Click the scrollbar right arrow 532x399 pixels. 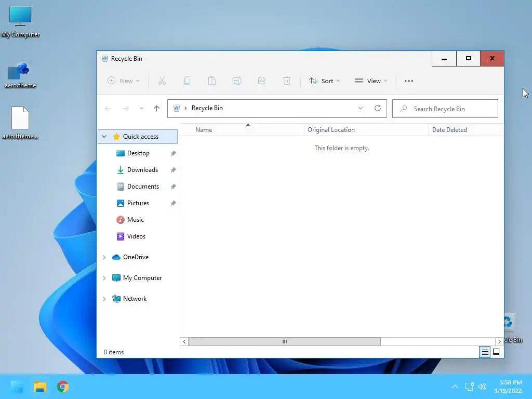click(499, 342)
